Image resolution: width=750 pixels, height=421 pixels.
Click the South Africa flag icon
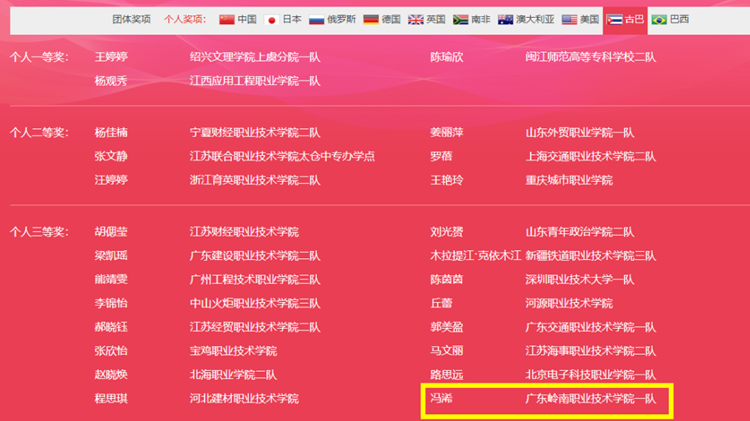coord(461,19)
